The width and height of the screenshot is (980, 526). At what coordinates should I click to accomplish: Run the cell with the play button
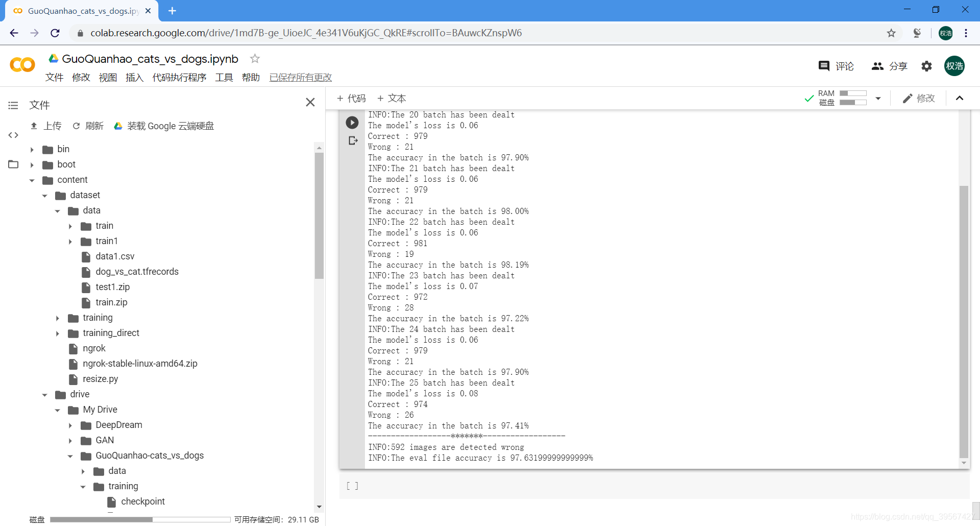[352, 123]
